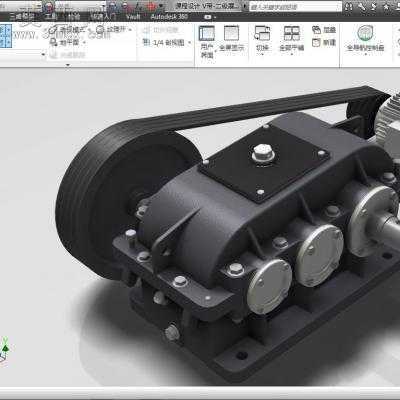The height and width of the screenshot is (400, 400).
Task: Open the 用户界面 (User Interface) button
Action: (207, 41)
